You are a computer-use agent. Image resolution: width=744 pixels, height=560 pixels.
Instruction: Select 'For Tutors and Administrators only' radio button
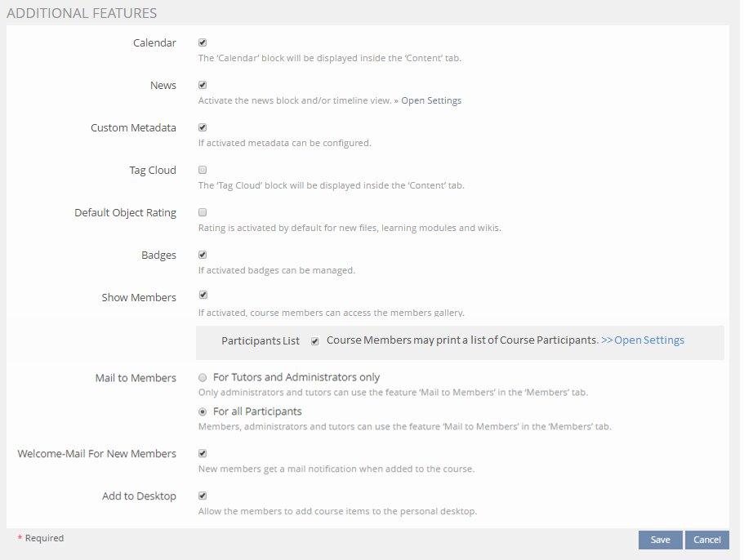point(203,378)
